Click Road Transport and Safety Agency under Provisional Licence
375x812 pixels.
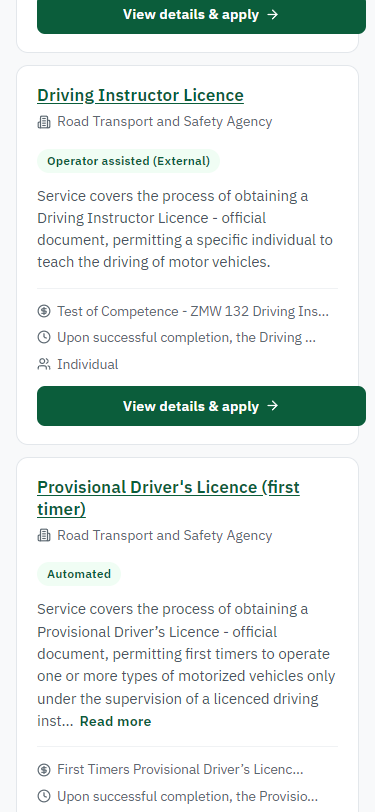164,535
